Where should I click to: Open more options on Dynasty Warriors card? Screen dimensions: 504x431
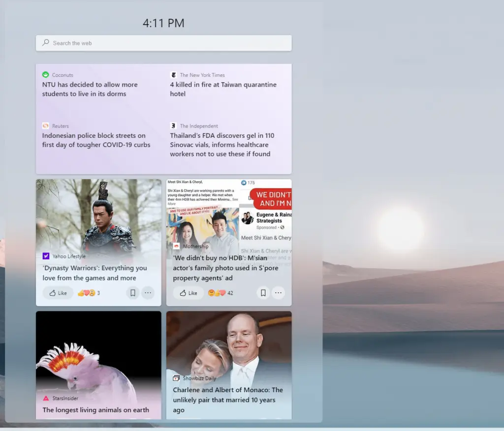[x=148, y=293]
